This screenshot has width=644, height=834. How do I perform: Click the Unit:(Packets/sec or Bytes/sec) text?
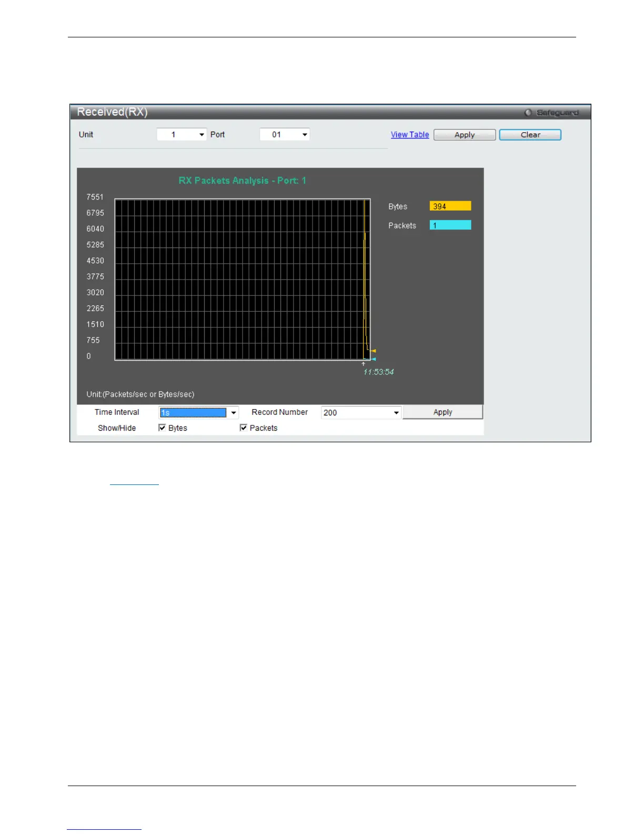click(140, 394)
